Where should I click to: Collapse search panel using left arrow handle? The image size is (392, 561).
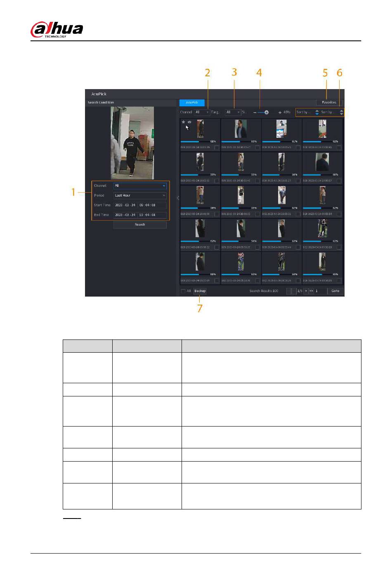click(178, 198)
